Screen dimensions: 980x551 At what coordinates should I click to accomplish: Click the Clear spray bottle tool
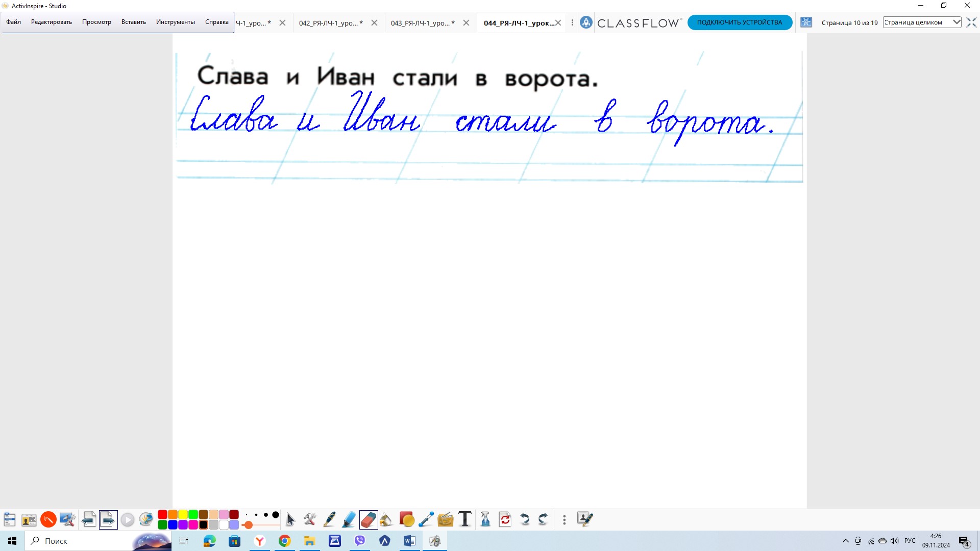coord(485,520)
